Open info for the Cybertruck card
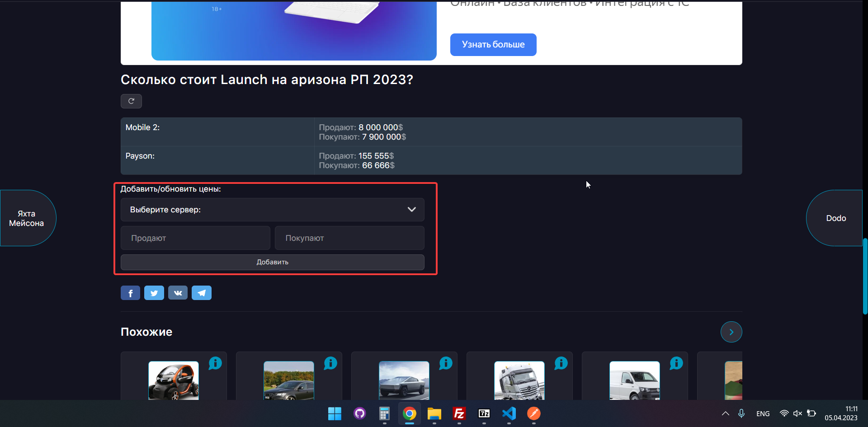The height and width of the screenshot is (427, 868). (446, 363)
